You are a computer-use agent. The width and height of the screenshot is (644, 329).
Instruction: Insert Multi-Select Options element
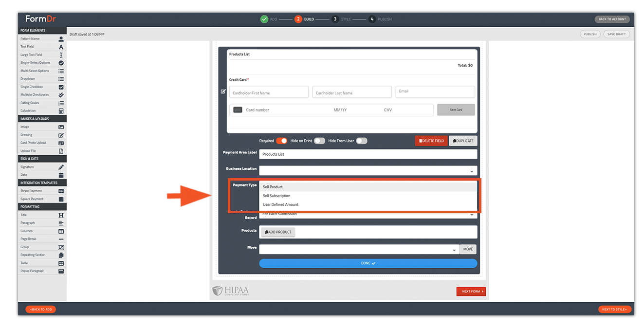tap(42, 71)
